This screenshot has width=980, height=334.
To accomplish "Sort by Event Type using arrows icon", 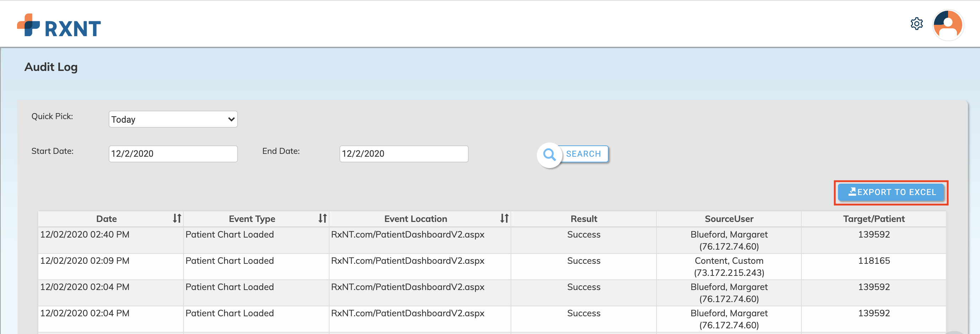I will pos(322,218).
